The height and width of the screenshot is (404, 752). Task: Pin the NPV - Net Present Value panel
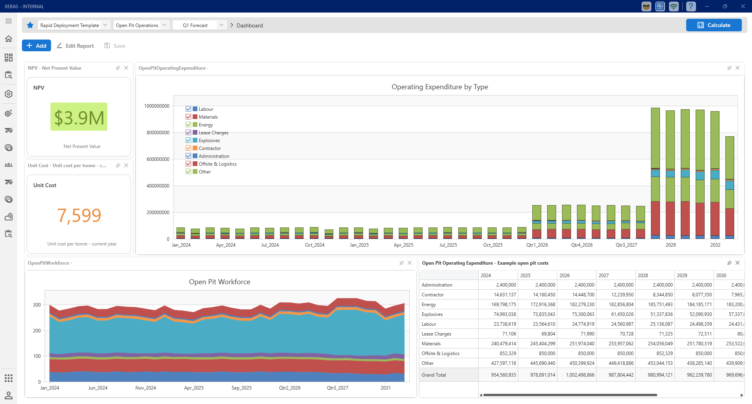pos(118,68)
